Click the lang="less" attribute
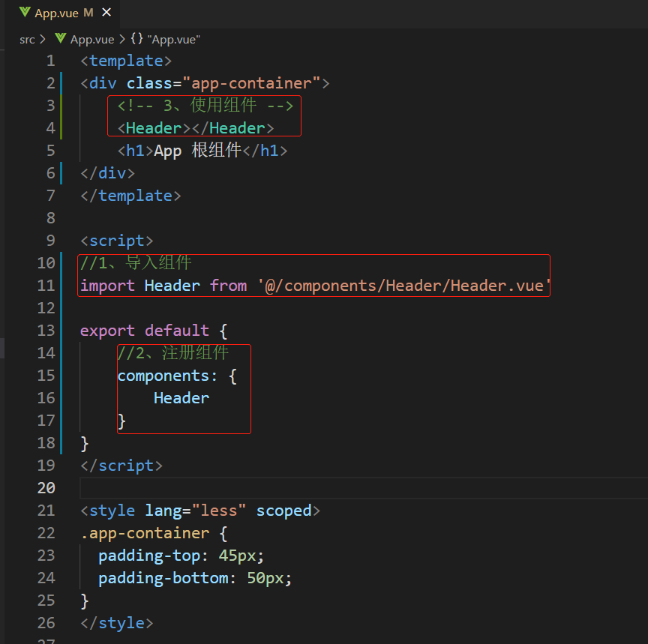This screenshot has height=644, width=648. tap(196, 511)
